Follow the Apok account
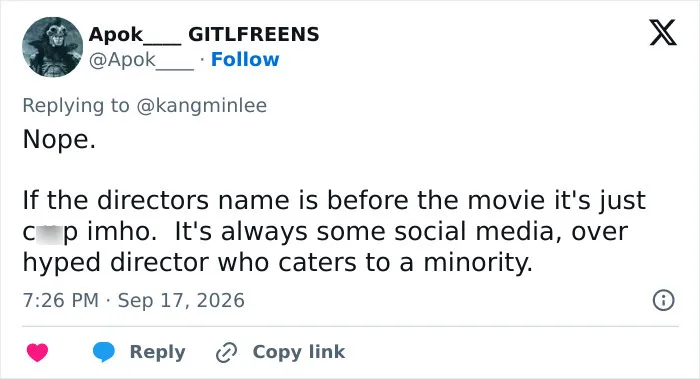 pyautogui.click(x=245, y=59)
